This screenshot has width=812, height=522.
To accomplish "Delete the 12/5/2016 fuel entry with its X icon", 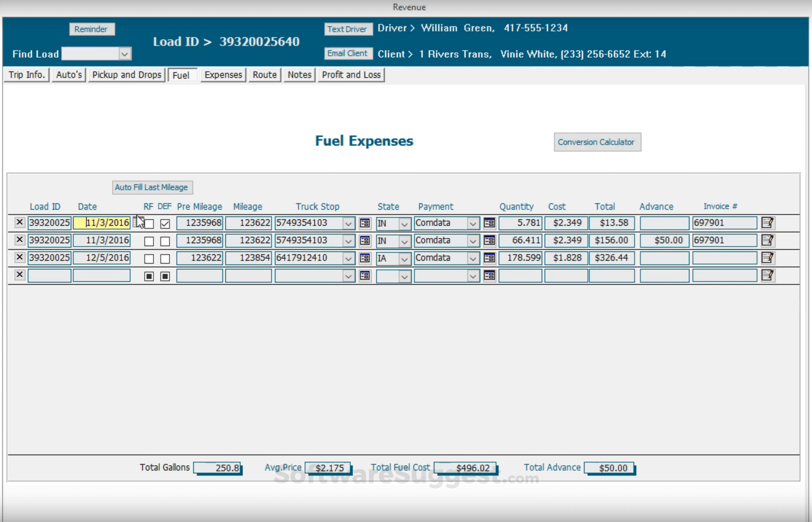I will (19, 257).
